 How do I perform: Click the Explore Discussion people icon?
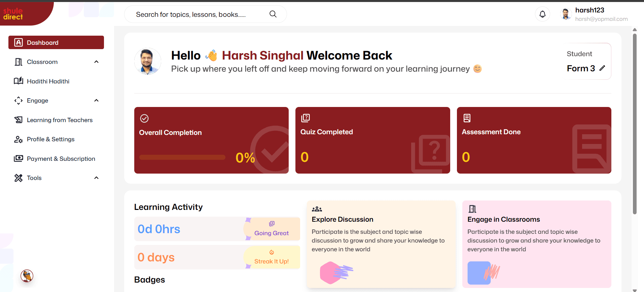[x=317, y=209]
